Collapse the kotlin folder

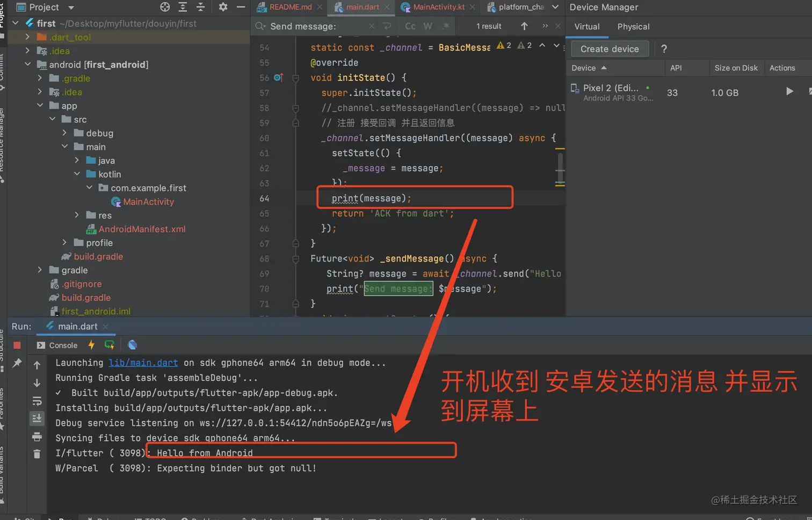click(77, 174)
